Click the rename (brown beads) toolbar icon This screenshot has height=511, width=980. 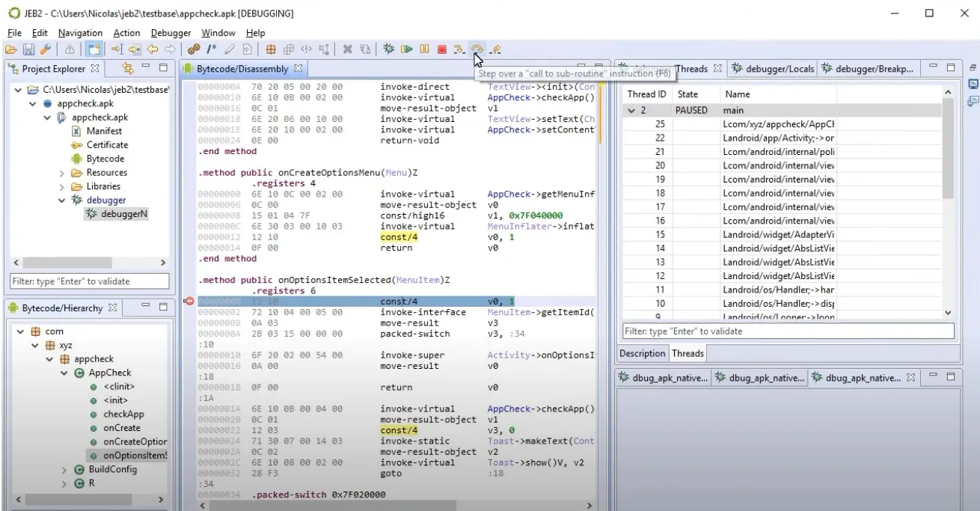pos(194,49)
